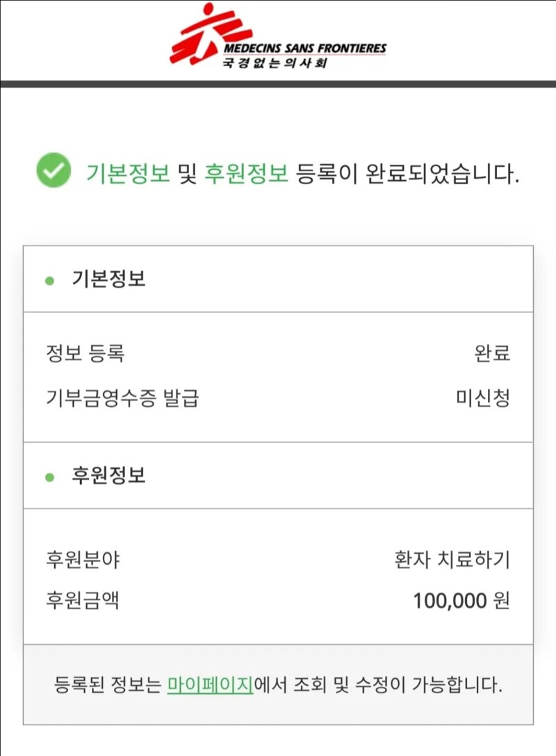Click the 후원금액 row label
Image resolution: width=556 pixels, height=756 pixels.
pyautogui.click(x=83, y=600)
